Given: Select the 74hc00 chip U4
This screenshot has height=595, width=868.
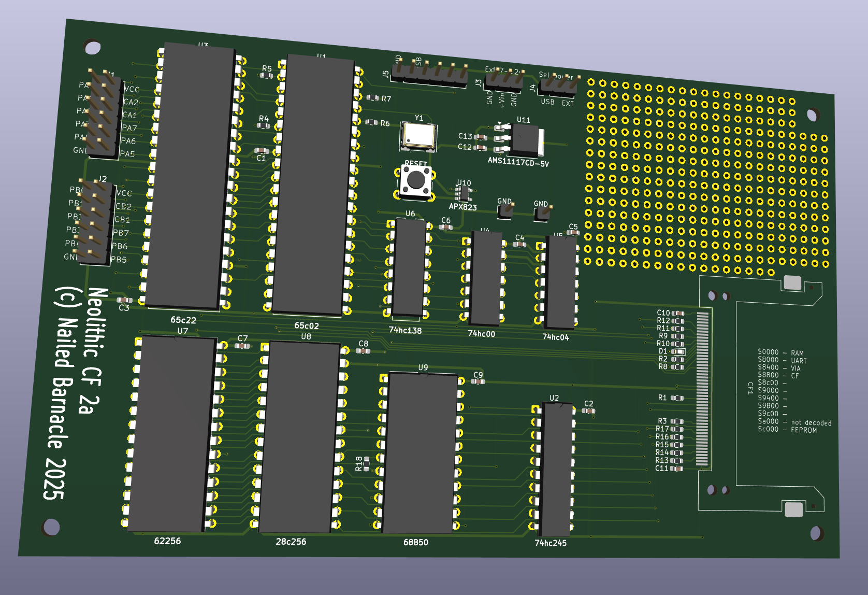Looking at the screenshot, I should 485,278.
